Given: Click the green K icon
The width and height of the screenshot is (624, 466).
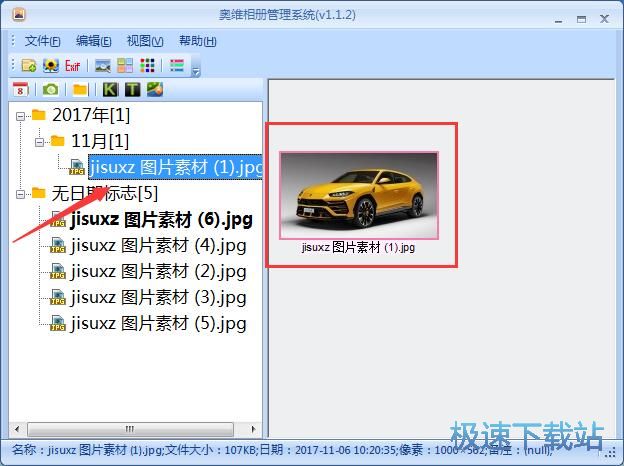Looking at the screenshot, I should click(x=110, y=90).
